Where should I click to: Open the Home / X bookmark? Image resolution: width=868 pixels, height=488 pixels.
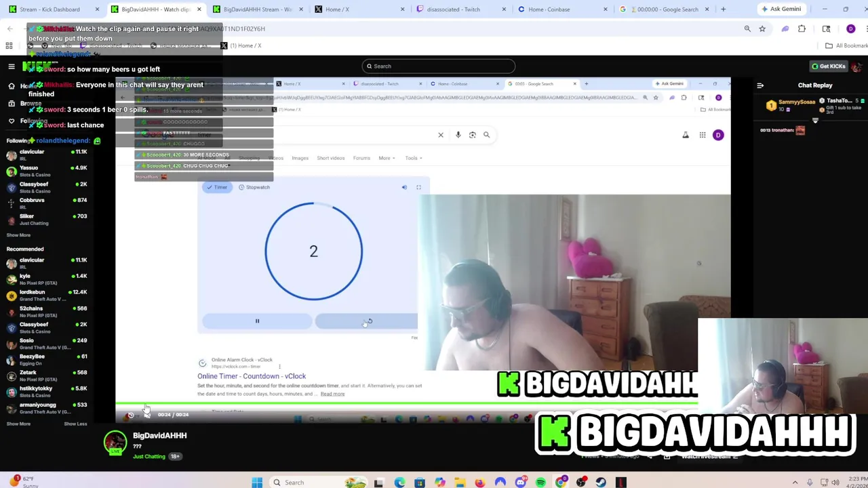tap(241, 45)
